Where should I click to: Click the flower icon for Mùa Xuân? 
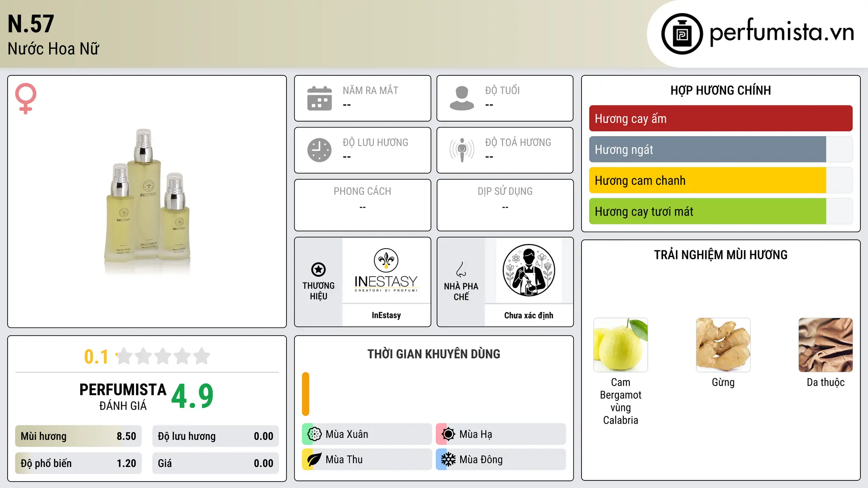coord(314,434)
